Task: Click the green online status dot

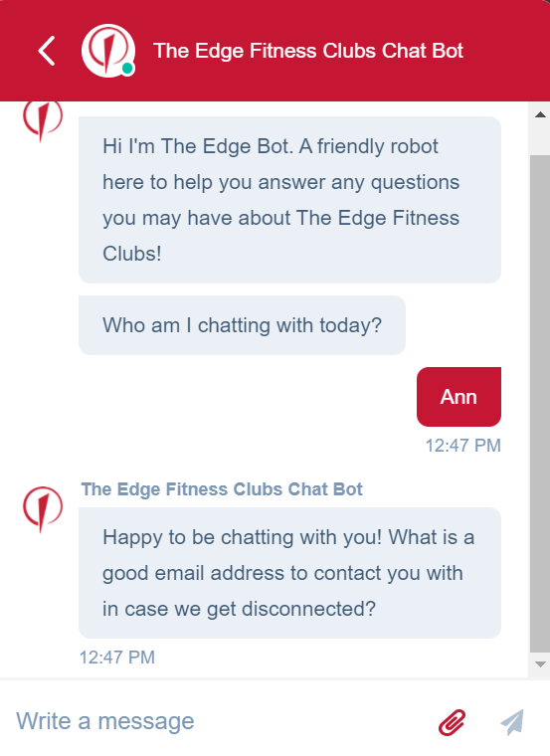Action: coord(127,69)
